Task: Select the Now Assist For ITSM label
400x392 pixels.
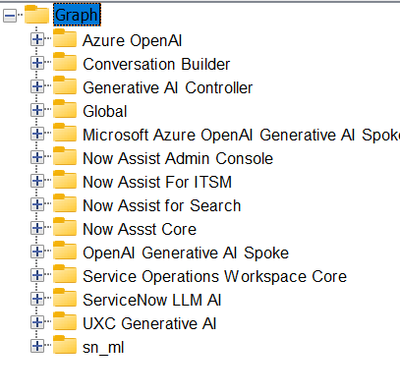Action: pos(157,183)
